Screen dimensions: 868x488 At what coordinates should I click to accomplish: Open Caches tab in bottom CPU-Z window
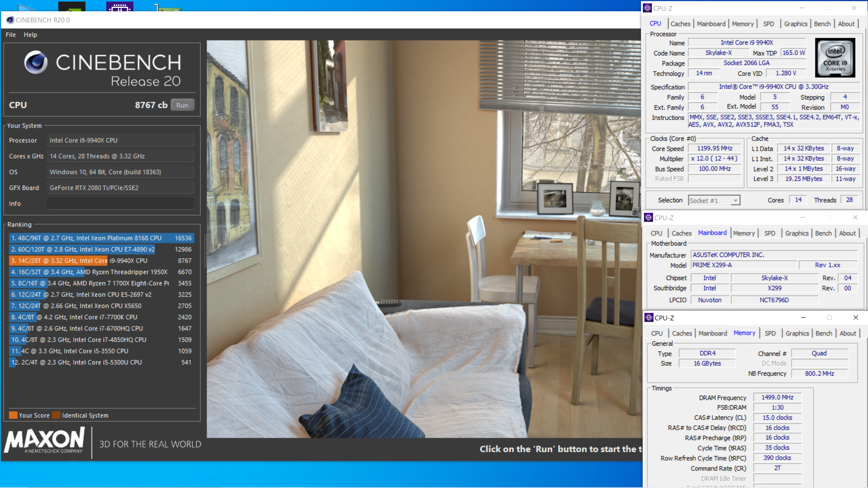point(682,333)
